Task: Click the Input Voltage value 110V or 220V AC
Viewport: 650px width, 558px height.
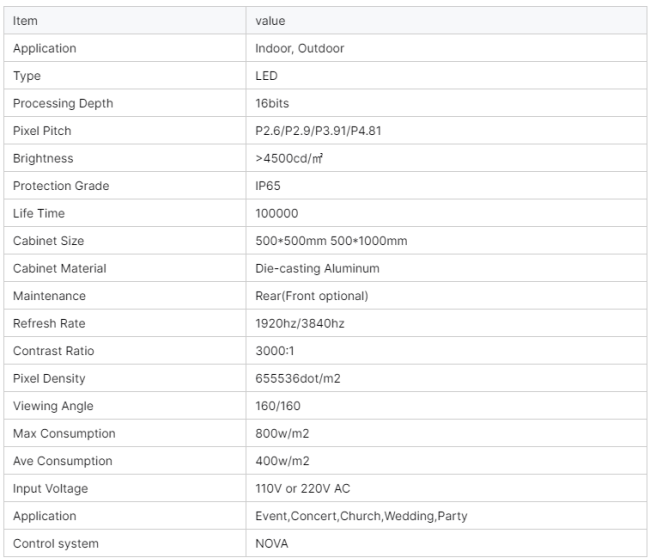Action: (x=303, y=488)
